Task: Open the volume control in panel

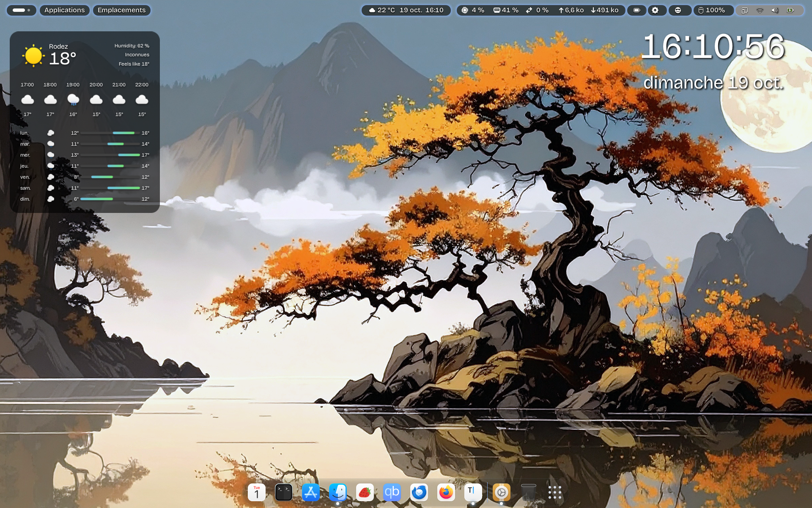Action: [774, 10]
